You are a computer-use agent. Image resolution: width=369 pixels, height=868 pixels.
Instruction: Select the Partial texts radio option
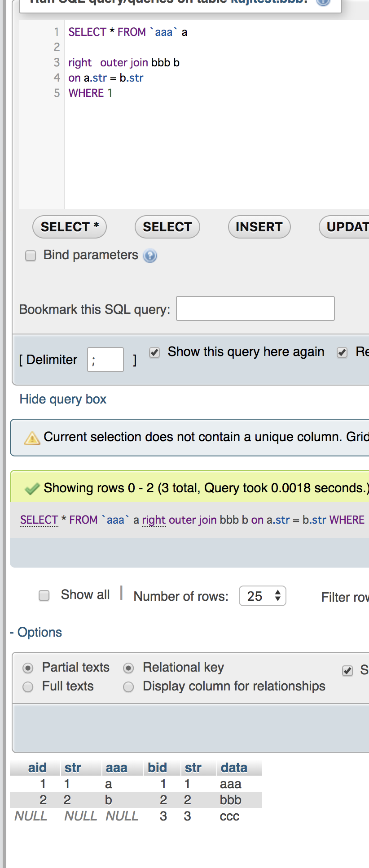28,668
